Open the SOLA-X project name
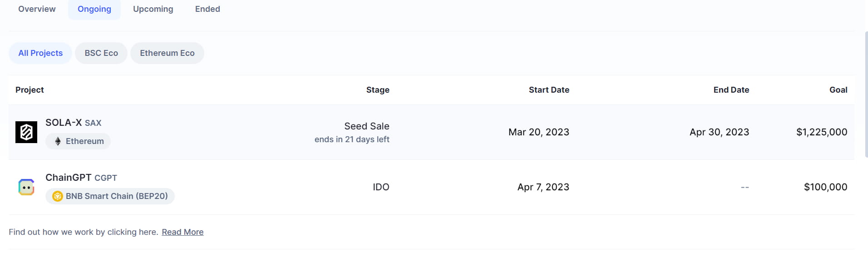Viewport: 868px width, 258px height. (64, 123)
